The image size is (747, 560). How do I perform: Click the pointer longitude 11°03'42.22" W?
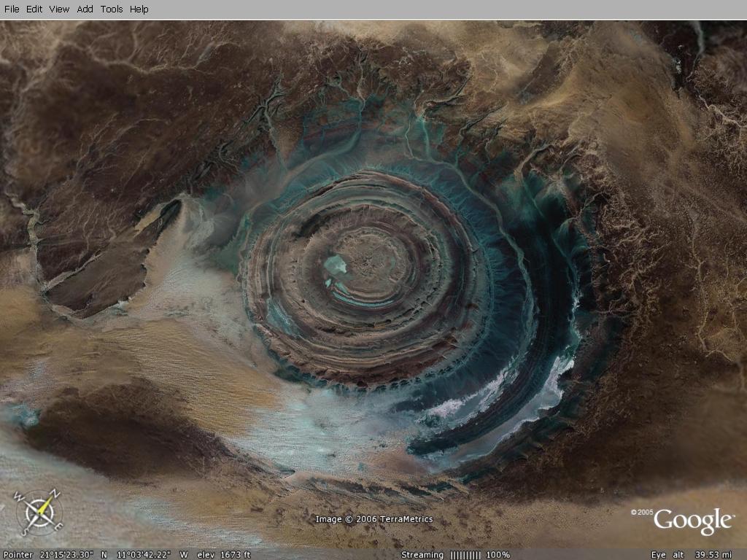(152, 555)
